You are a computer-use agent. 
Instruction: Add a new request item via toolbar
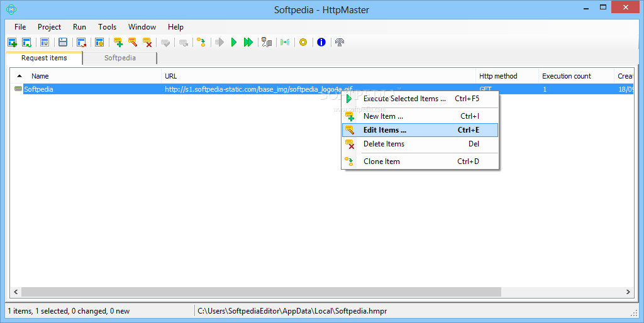[x=118, y=42]
